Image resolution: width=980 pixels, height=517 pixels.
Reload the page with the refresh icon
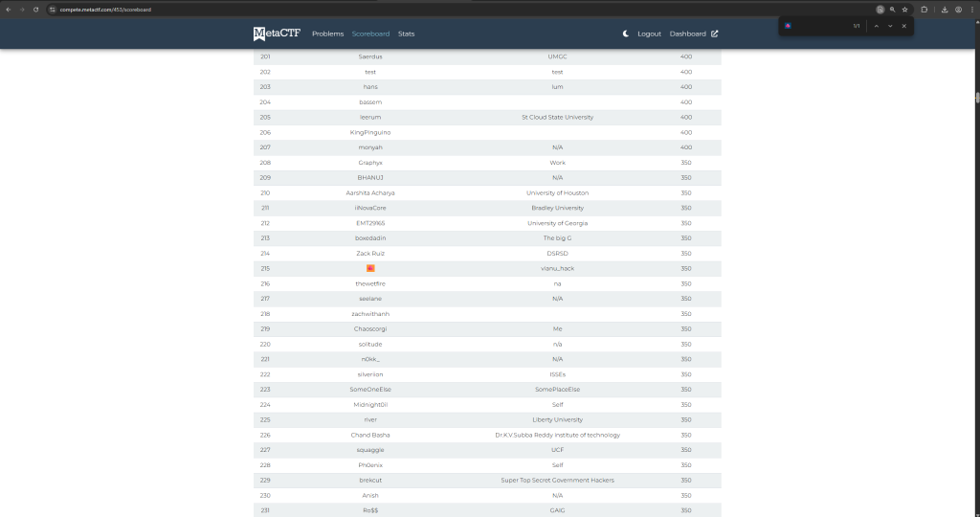coord(35,10)
